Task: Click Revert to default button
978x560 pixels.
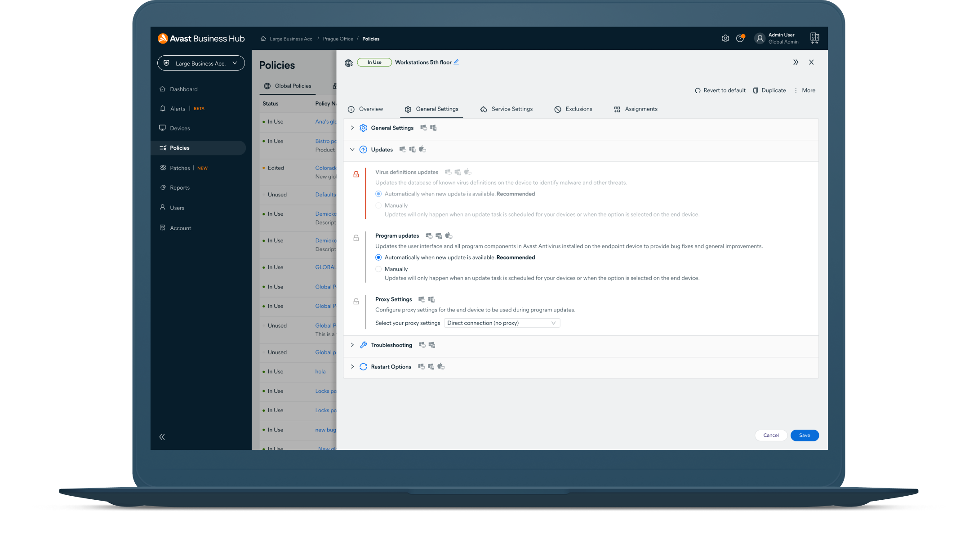Action: coord(721,89)
